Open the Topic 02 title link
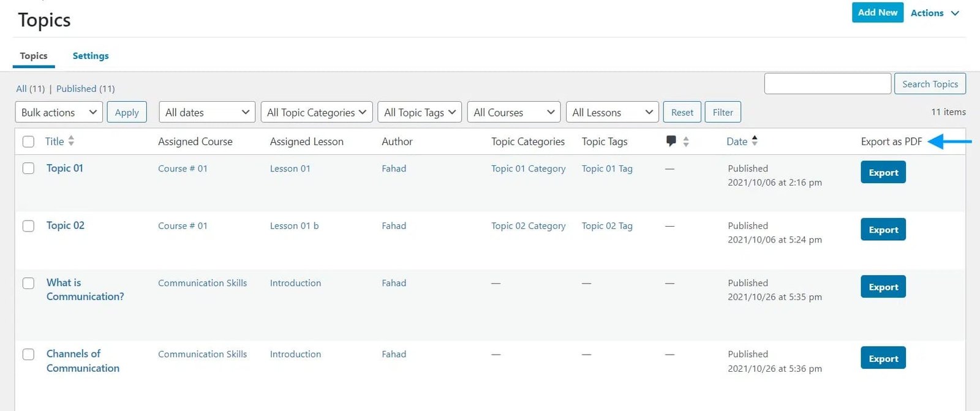This screenshot has width=980, height=411. tap(66, 225)
